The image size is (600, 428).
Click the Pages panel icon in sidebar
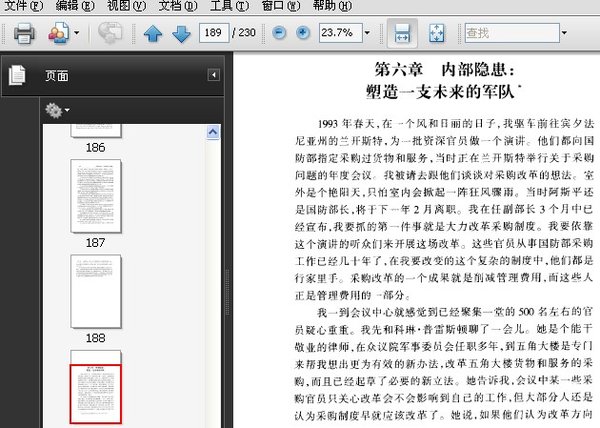tap(16, 75)
